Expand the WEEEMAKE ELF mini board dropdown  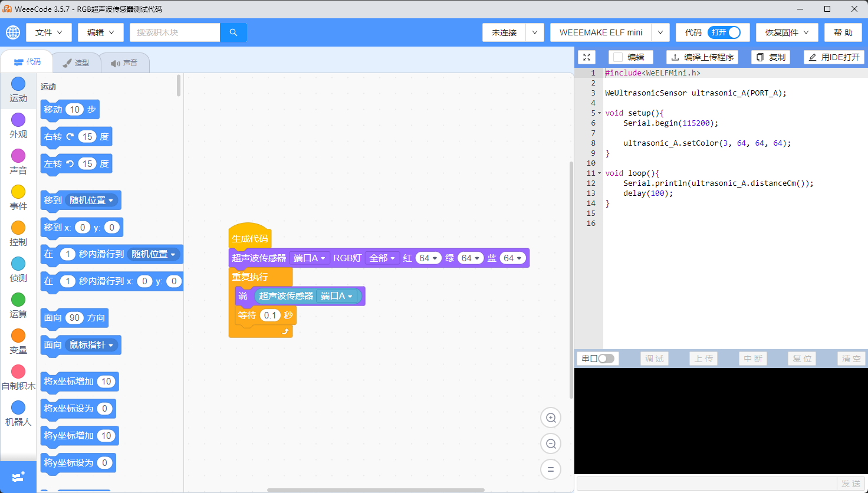click(x=660, y=32)
